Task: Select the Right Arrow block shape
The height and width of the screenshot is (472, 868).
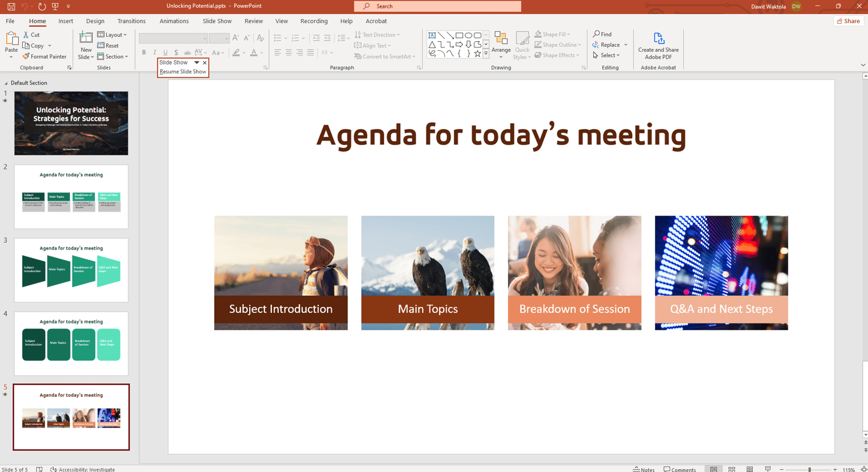Action: (459, 44)
